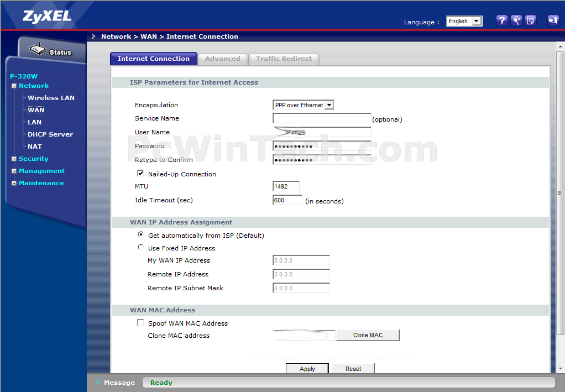Click the Ready status message

point(161,383)
